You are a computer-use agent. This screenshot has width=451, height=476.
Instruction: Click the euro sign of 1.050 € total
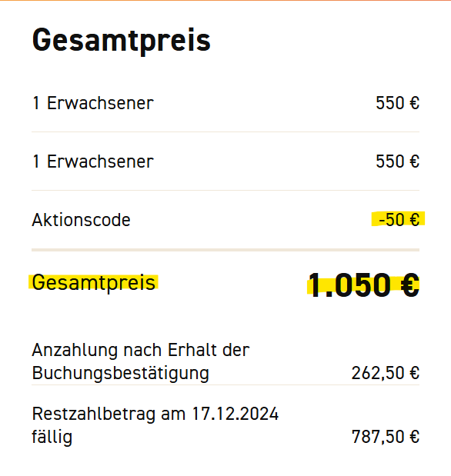click(x=410, y=285)
